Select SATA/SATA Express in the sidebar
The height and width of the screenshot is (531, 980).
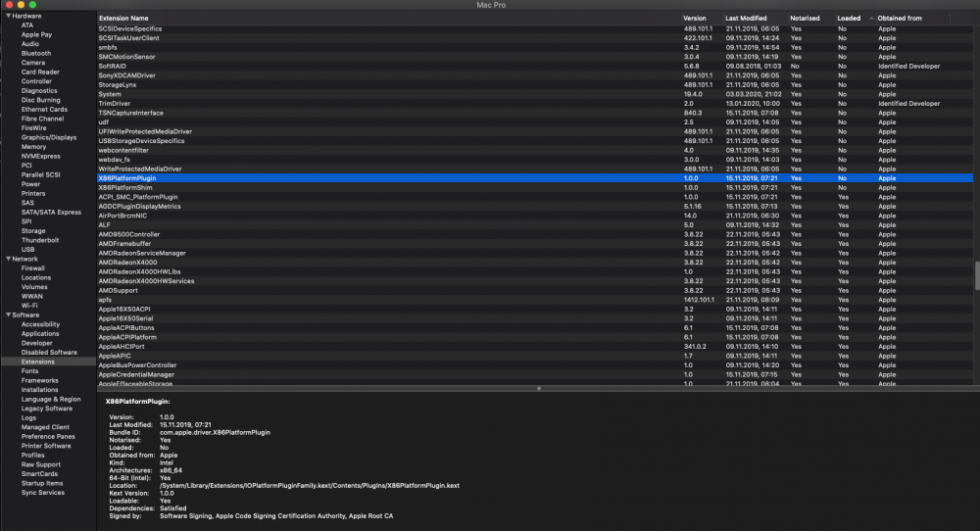[x=51, y=213]
